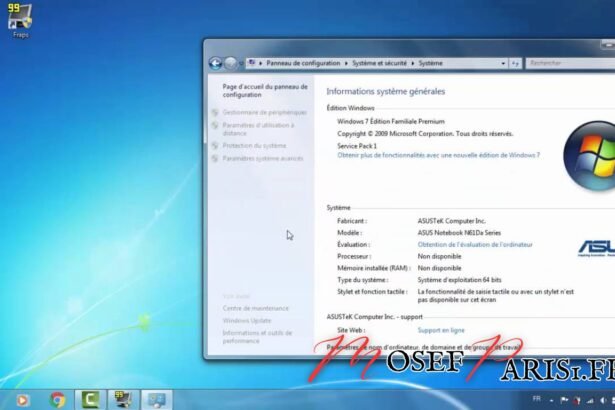Open Camtasia green C taskbar icon
Viewport: 615px width, 410px height.
click(90, 400)
